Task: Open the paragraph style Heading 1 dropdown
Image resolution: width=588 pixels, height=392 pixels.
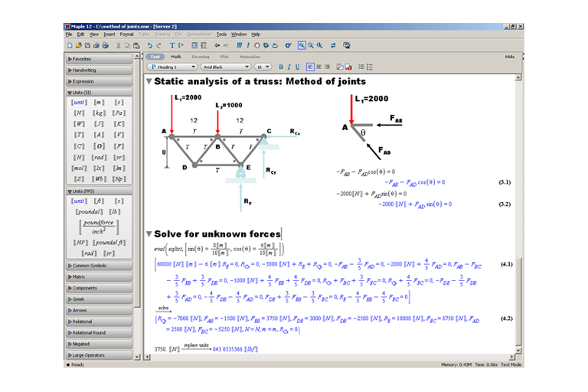Action: 172,67
